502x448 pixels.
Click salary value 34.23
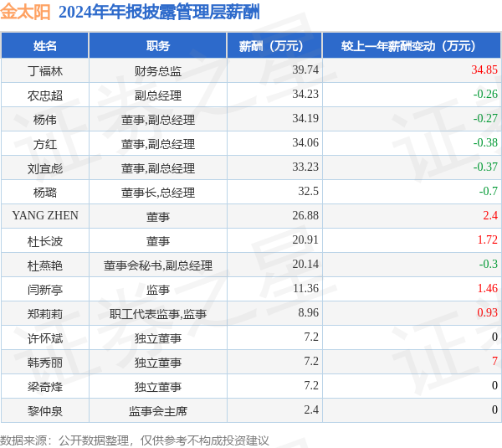[x=305, y=94]
